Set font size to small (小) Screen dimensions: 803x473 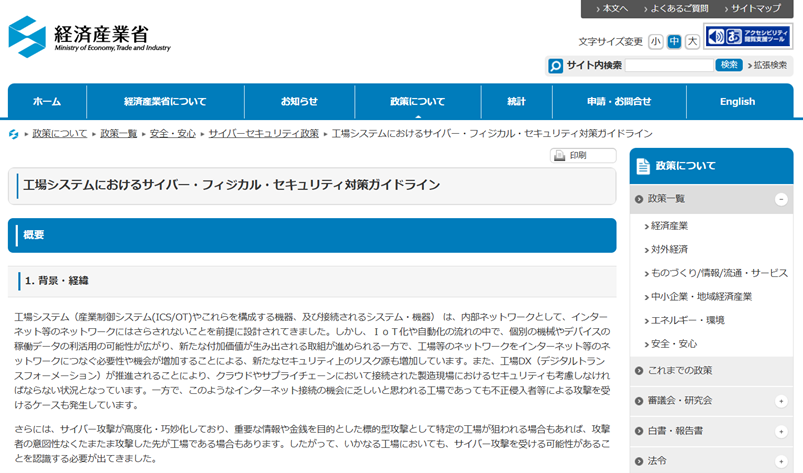(x=655, y=41)
